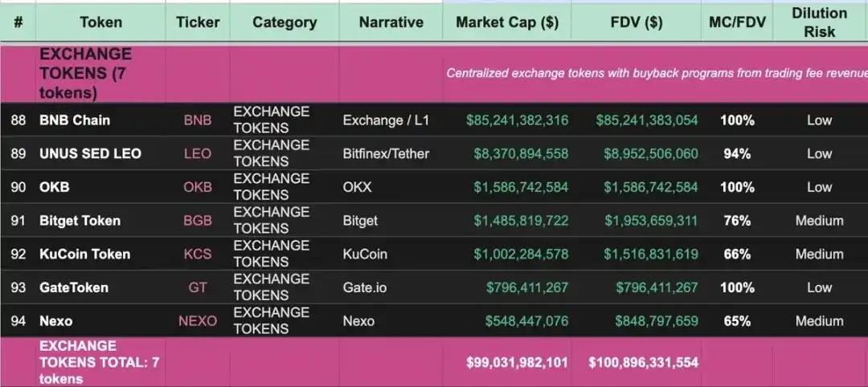Select the Nexo 65% MC/FDV cell
The height and width of the screenshot is (387, 868).
click(737, 320)
